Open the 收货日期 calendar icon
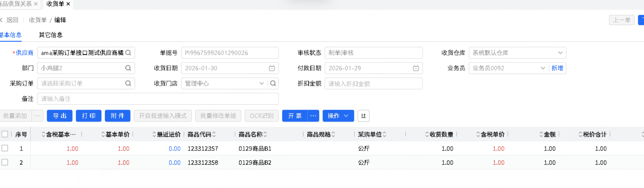Image resolution: width=644 pixels, height=188 pixels. click(x=272, y=68)
